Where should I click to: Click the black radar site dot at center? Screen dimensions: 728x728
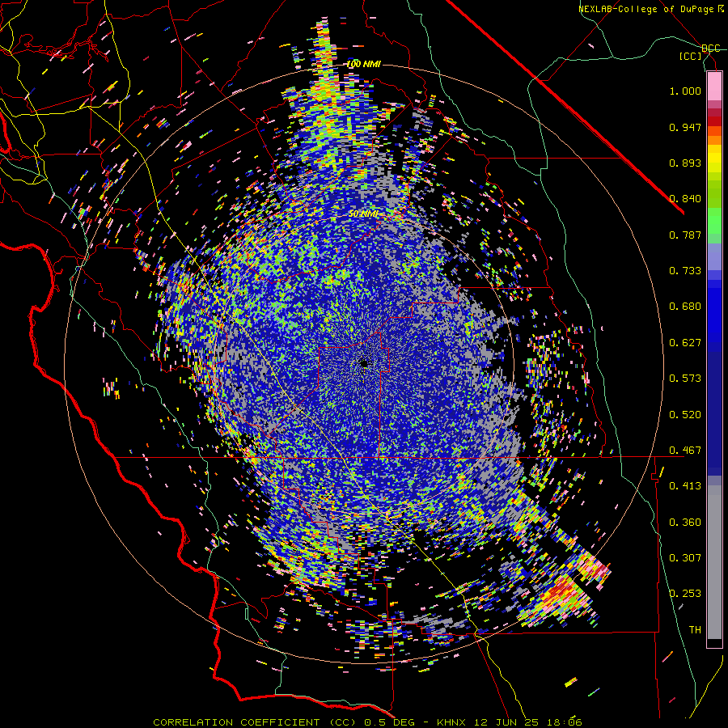click(365, 364)
